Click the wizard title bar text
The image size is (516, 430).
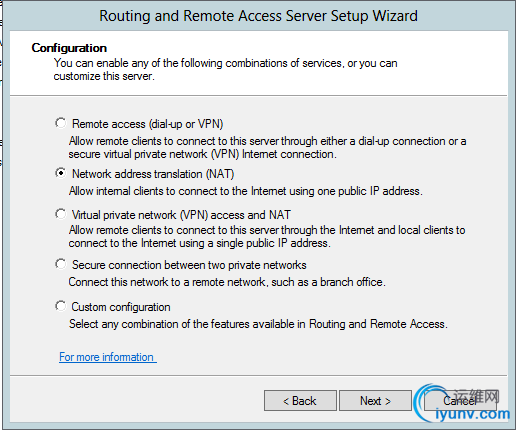point(258,16)
